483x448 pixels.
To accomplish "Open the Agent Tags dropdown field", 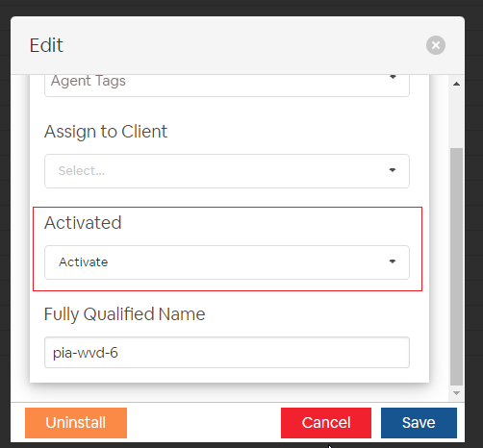I will click(x=227, y=86).
